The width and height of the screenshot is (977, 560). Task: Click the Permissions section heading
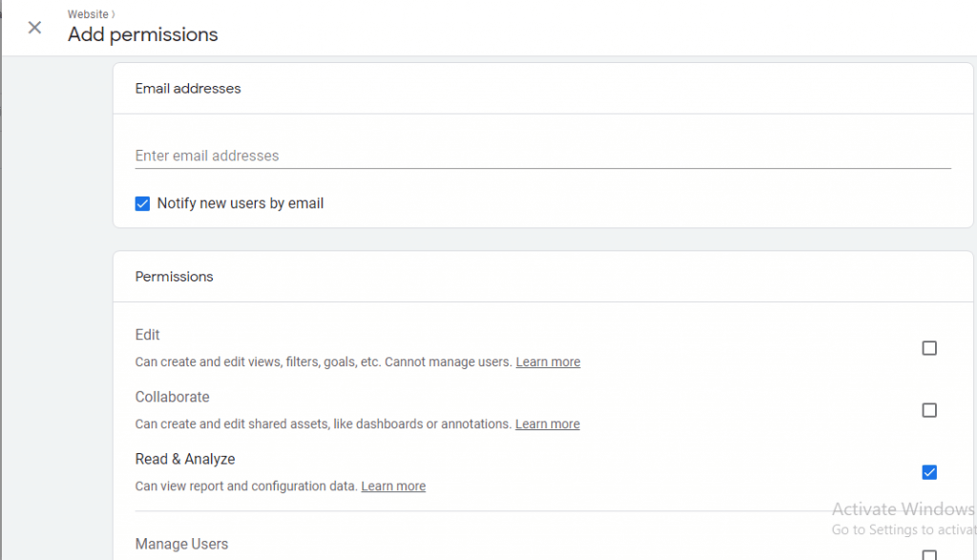(175, 277)
